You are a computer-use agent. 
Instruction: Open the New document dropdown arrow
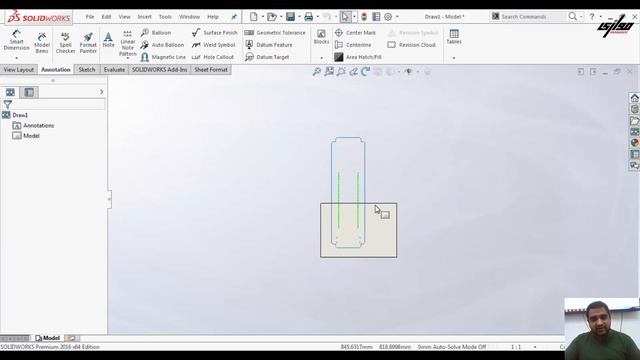(x=262, y=17)
